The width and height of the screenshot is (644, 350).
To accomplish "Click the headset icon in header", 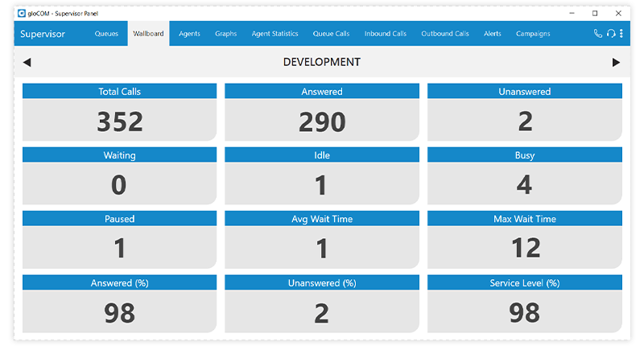I will point(611,34).
